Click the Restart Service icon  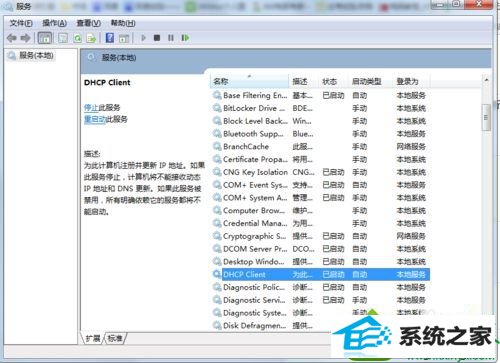[185, 38]
